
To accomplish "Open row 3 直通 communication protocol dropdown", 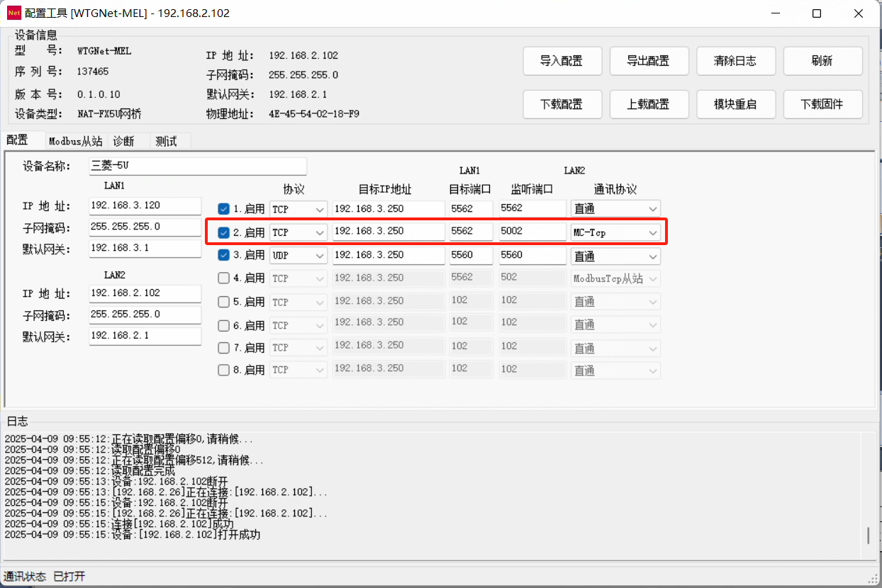I will tap(615, 256).
